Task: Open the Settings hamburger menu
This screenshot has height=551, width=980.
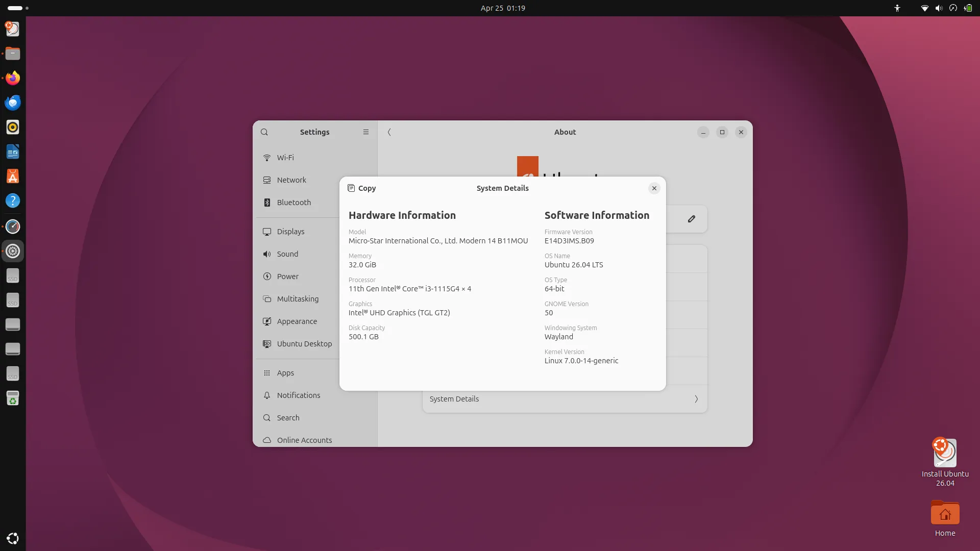Action: point(366,132)
